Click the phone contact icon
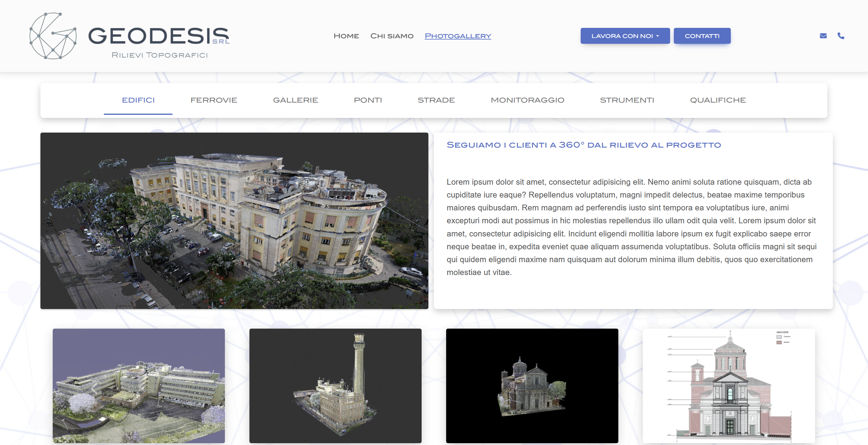The width and height of the screenshot is (868, 445). click(x=840, y=36)
